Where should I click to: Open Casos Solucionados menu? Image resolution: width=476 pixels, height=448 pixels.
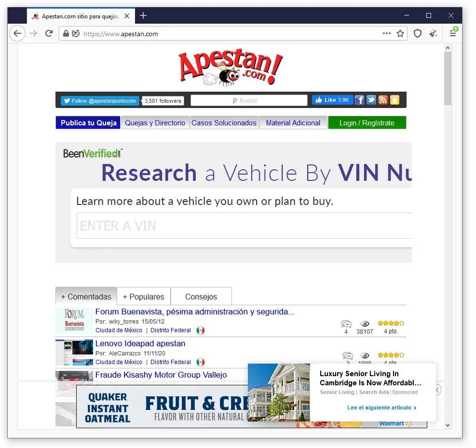click(x=224, y=122)
